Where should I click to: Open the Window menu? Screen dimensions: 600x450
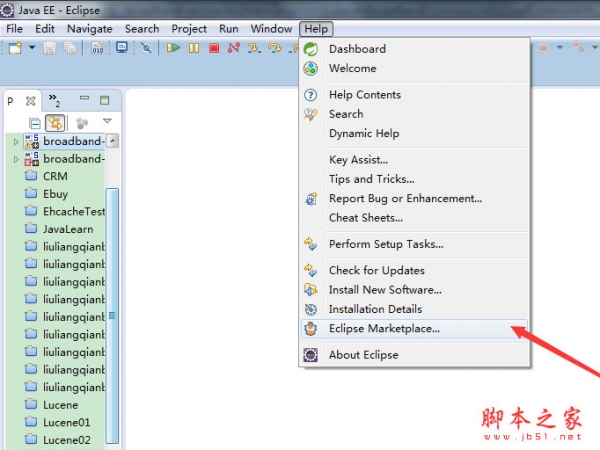pyautogui.click(x=271, y=29)
